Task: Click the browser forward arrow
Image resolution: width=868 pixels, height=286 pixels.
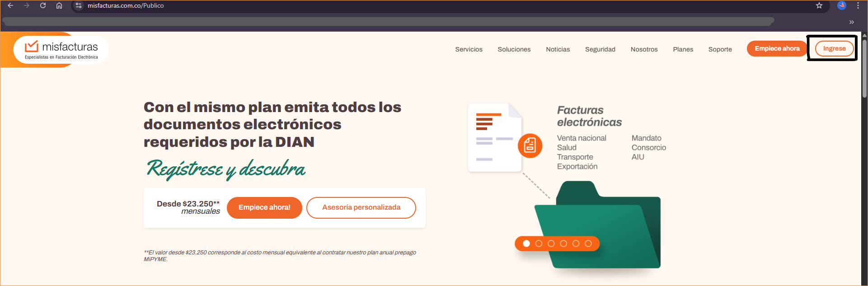Action: tap(27, 5)
